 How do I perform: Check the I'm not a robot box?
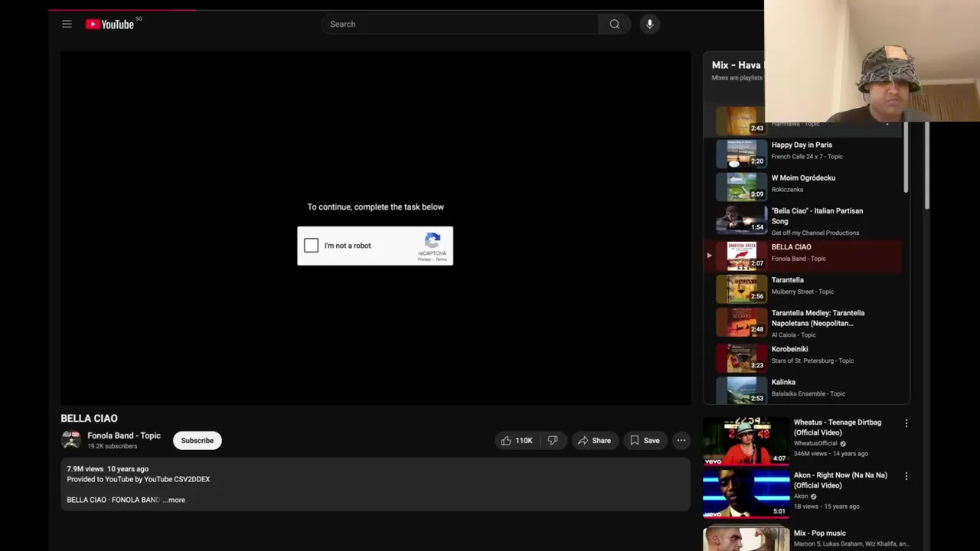[311, 245]
